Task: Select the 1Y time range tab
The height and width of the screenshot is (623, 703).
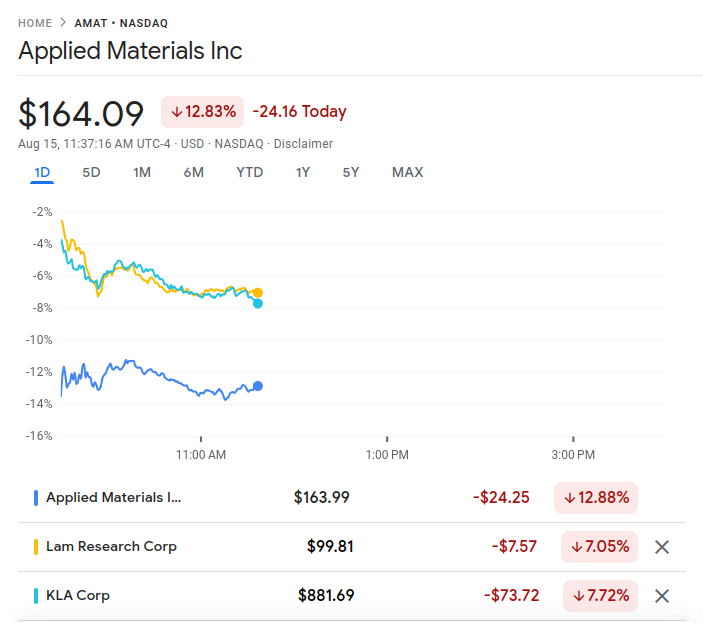Action: (x=303, y=172)
